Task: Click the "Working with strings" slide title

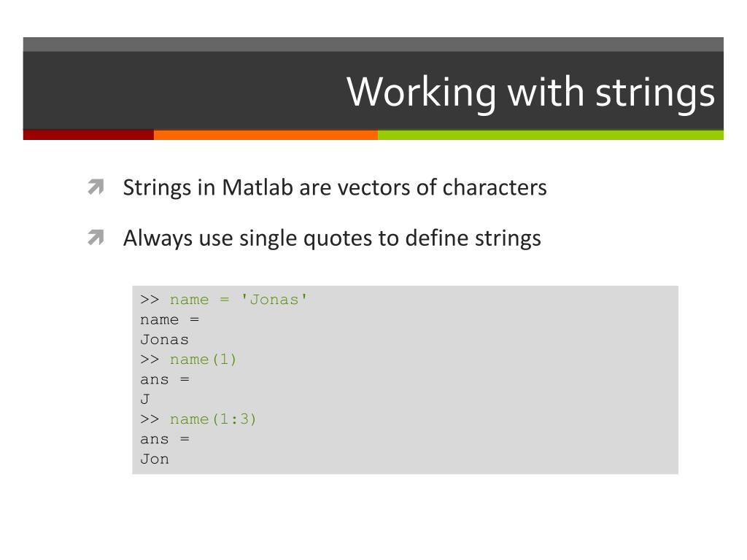Action: (x=530, y=93)
